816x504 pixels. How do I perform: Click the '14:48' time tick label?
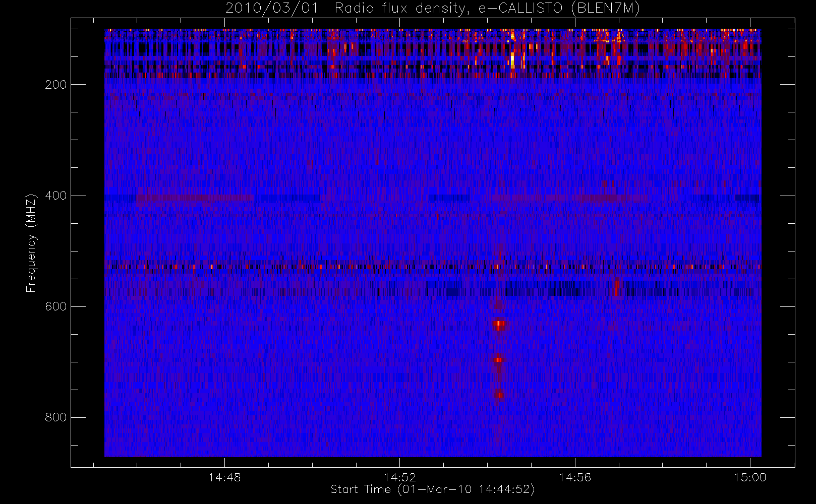224,477
